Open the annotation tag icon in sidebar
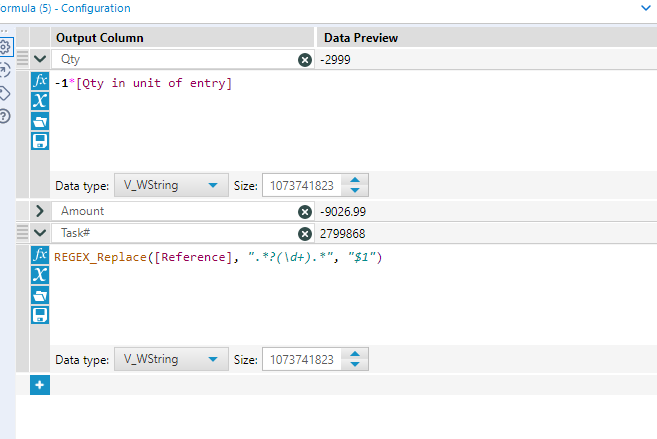 [x=5, y=93]
